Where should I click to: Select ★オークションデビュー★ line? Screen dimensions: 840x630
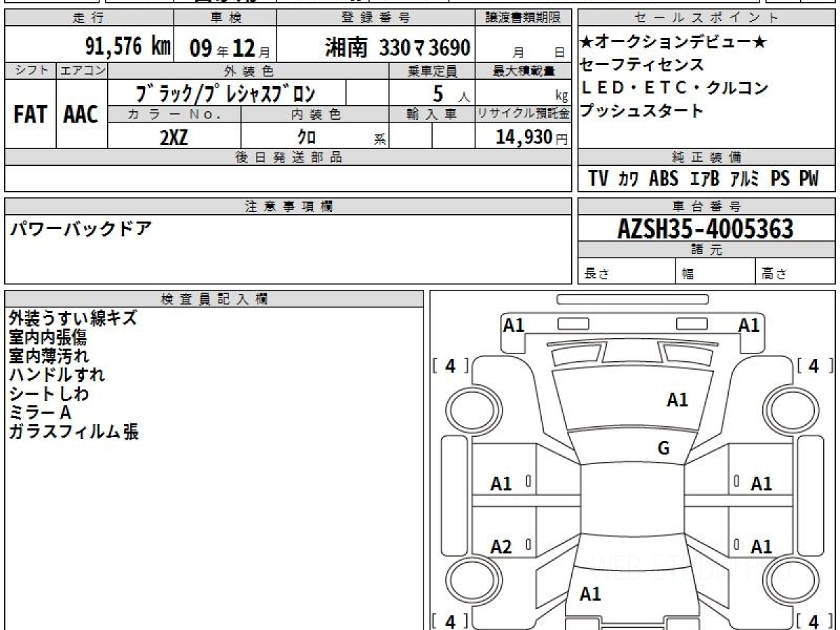pos(674,43)
